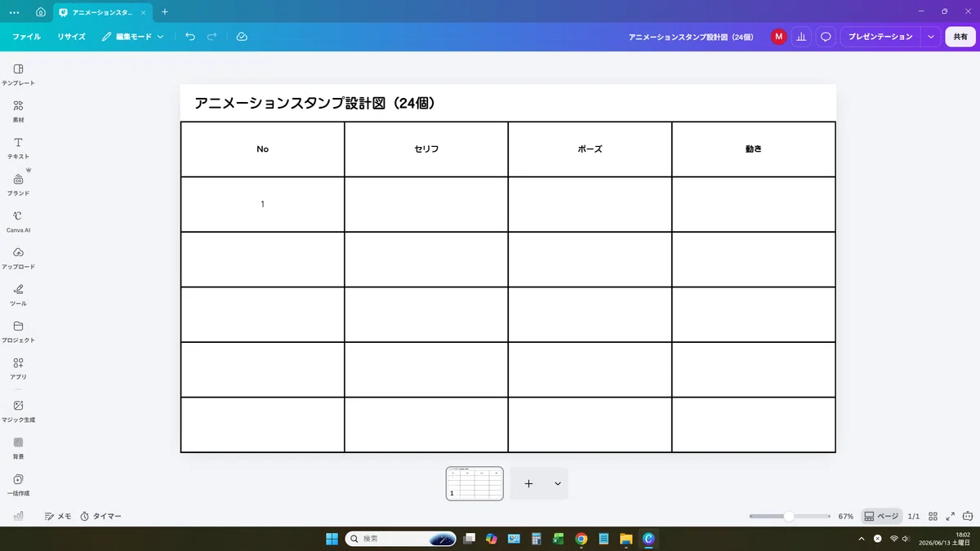
Task: Select the table cell containing 1
Action: point(262,204)
